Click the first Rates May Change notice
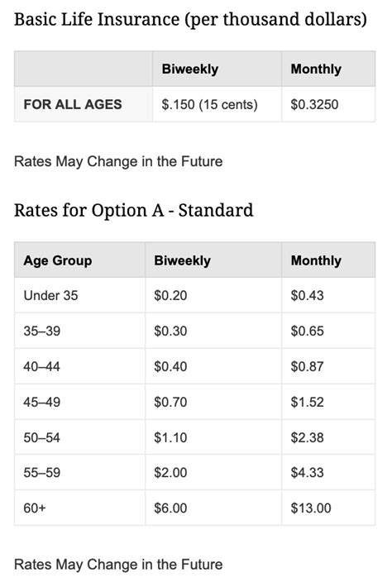The height and width of the screenshot is (582, 392). pos(118,162)
